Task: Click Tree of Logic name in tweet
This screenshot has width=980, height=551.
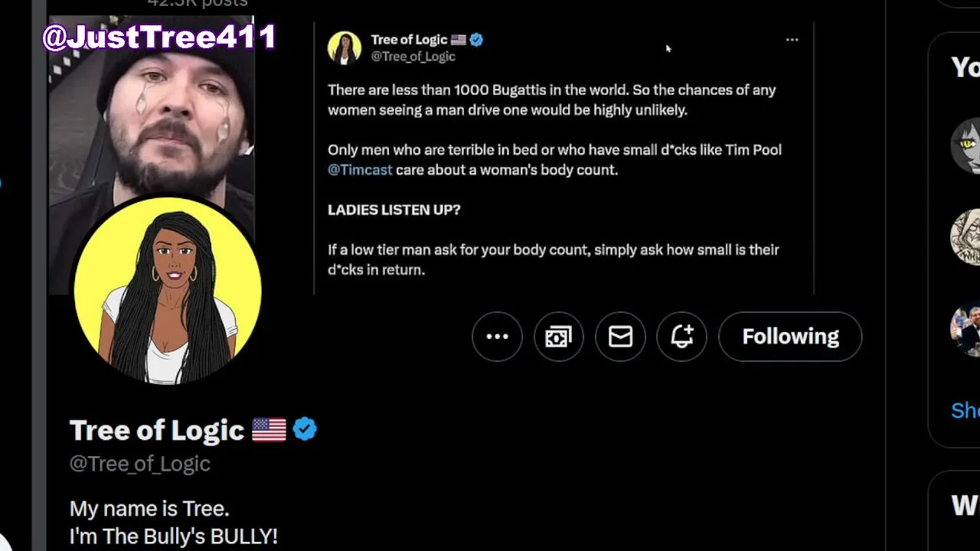Action: coord(409,40)
